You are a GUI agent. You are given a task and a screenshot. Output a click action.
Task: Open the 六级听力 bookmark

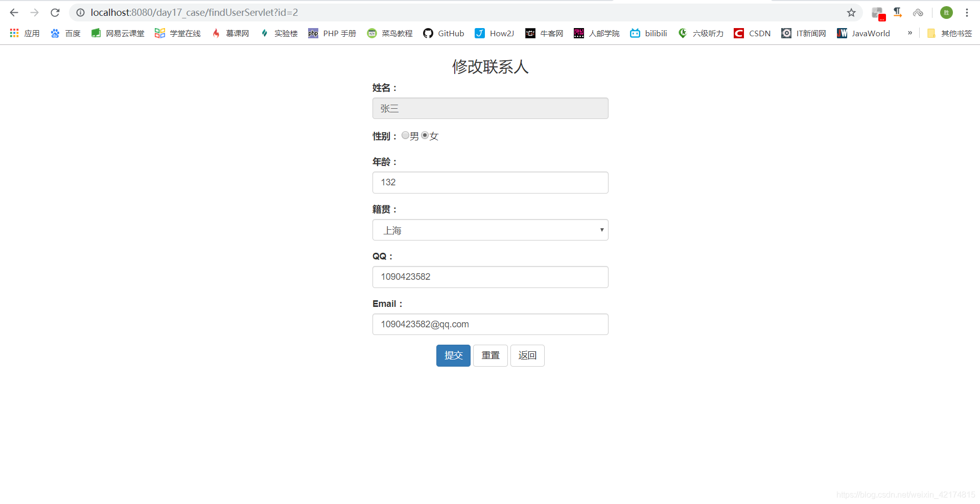701,33
